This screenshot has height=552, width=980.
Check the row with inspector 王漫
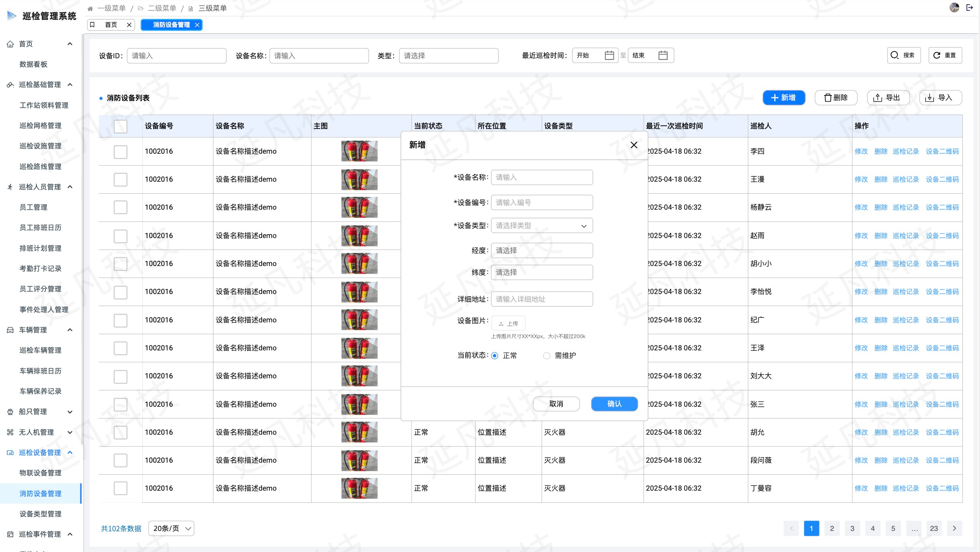click(x=120, y=179)
